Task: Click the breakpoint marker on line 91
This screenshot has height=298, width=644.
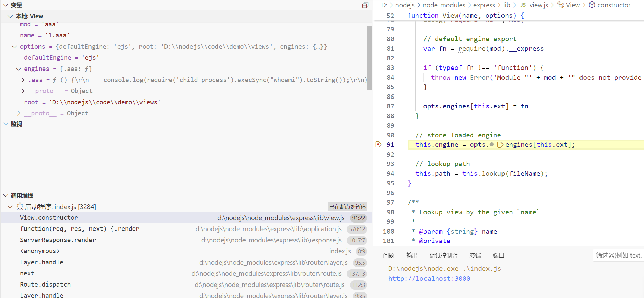Action: pyautogui.click(x=378, y=144)
